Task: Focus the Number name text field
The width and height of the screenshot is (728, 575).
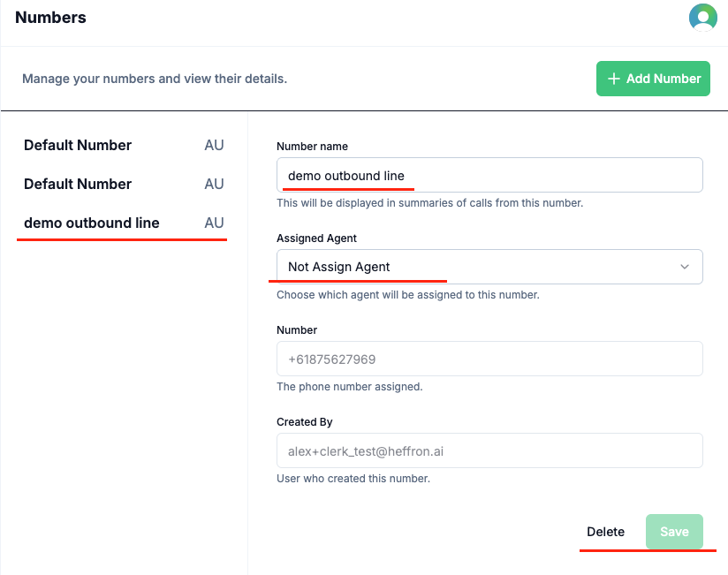Action: click(x=489, y=175)
